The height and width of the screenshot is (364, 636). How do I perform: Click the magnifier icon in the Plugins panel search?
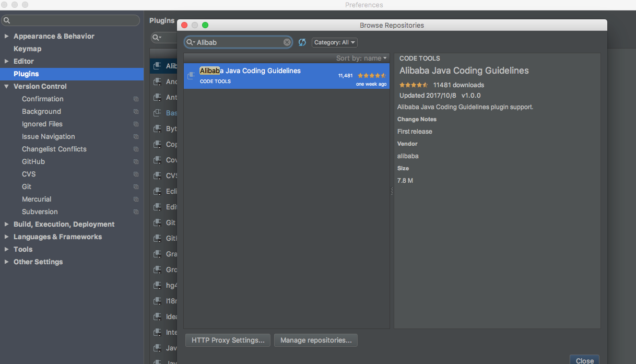156,38
